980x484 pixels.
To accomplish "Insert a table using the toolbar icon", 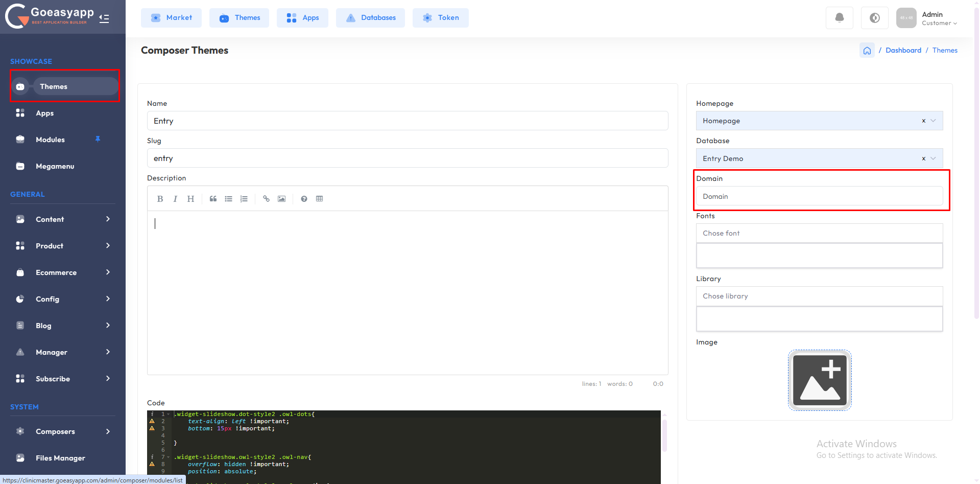I will pyautogui.click(x=319, y=199).
